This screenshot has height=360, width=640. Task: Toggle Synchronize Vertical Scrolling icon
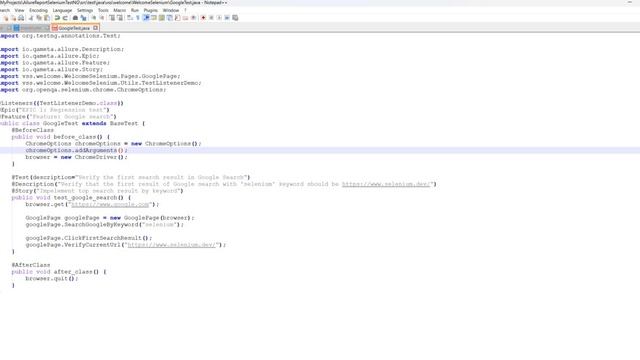point(112,18)
